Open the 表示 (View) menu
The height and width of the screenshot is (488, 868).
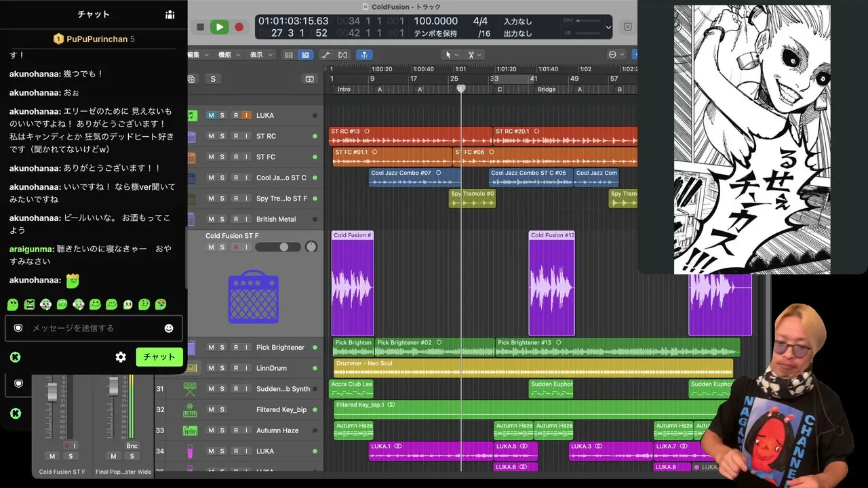tap(259, 55)
